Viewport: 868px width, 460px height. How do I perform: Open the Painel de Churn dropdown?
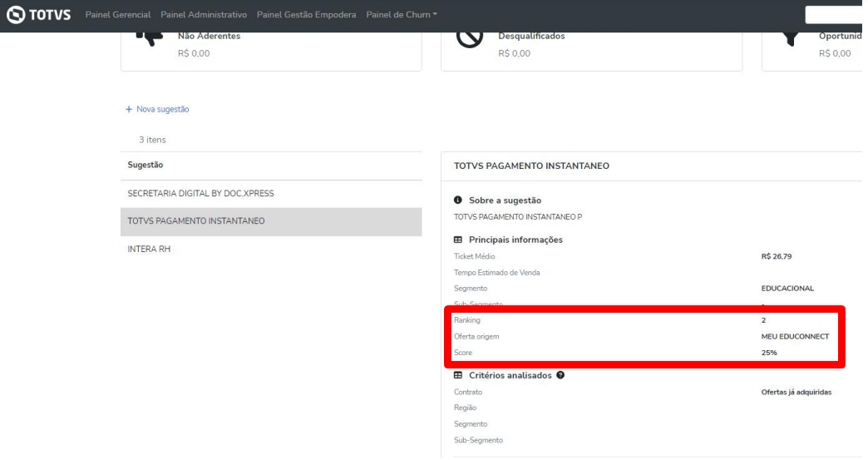click(402, 15)
